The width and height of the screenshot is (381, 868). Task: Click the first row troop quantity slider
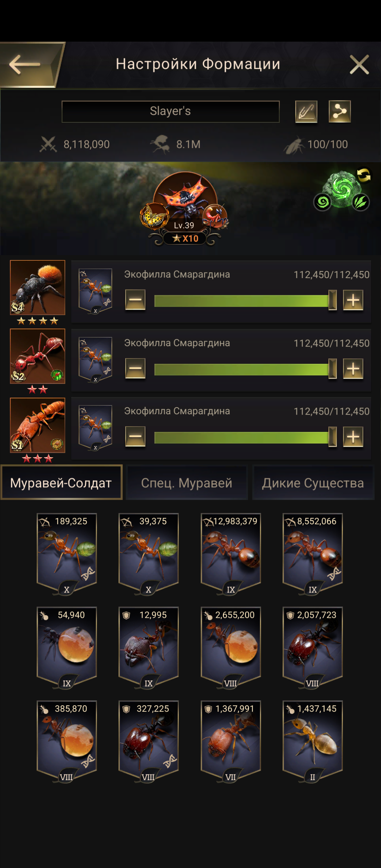pyautogui.click(x=245, y=301)
